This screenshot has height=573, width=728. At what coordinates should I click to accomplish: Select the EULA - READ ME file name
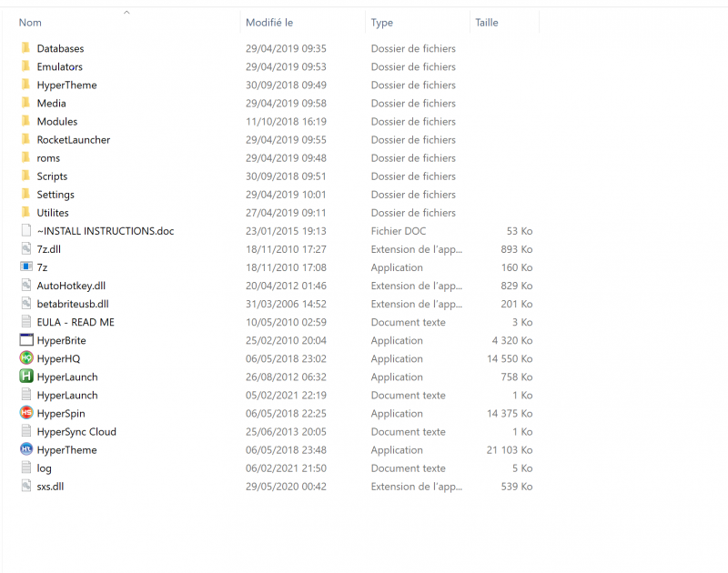pos(76,322)
